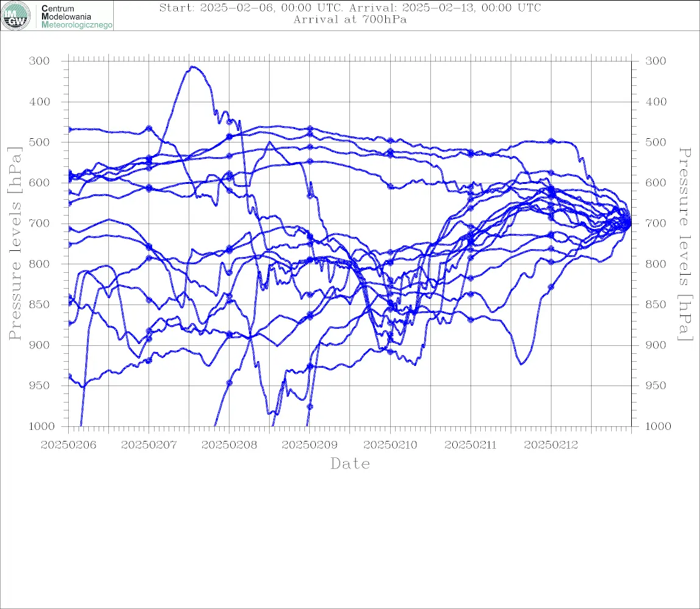Click the x-axis label 20250207

[149, 445]
